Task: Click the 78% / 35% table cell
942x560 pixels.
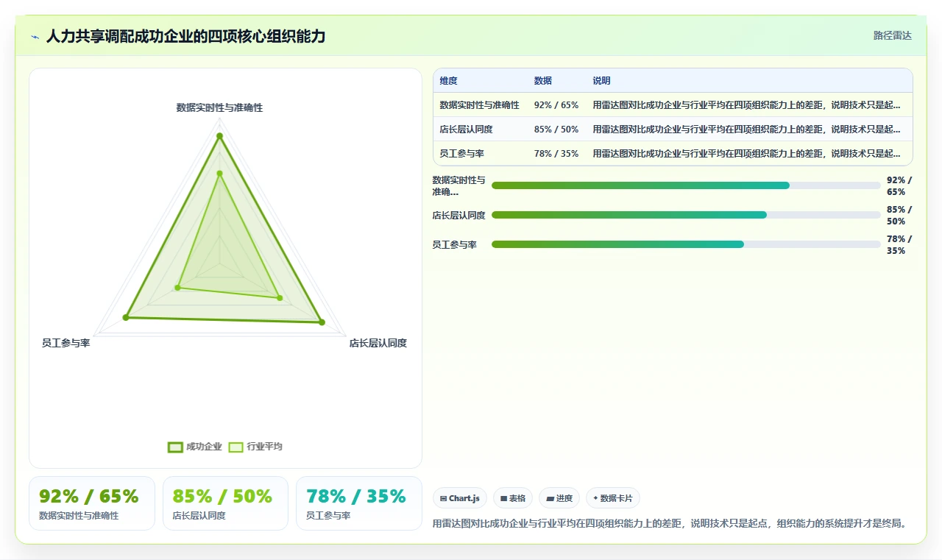Action: tap(556, 154)
